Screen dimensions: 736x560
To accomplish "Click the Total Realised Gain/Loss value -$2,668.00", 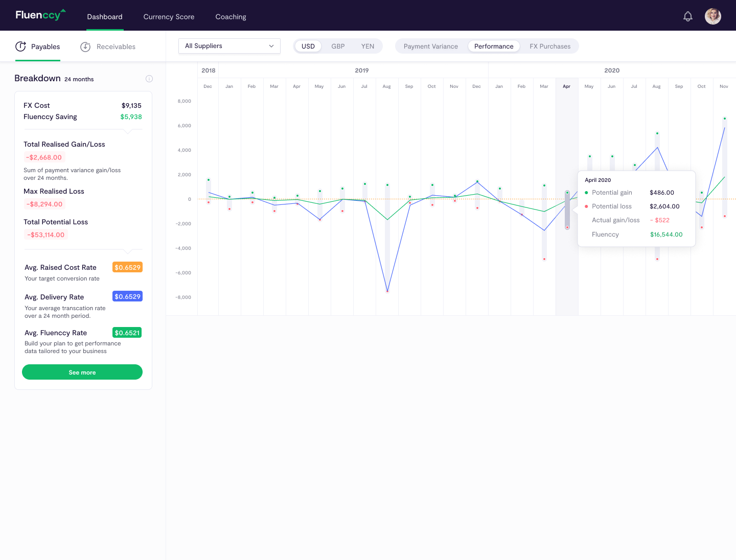I will pos(44,157).
